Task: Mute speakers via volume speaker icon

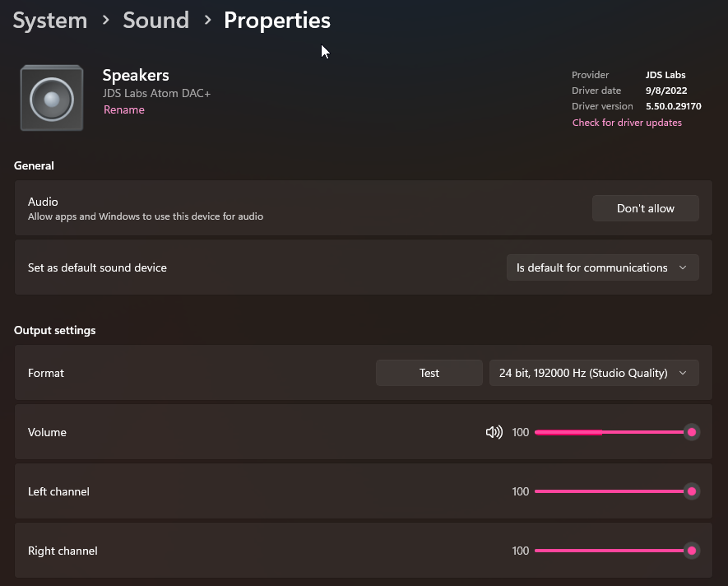Action: click(x=494, y=432)
